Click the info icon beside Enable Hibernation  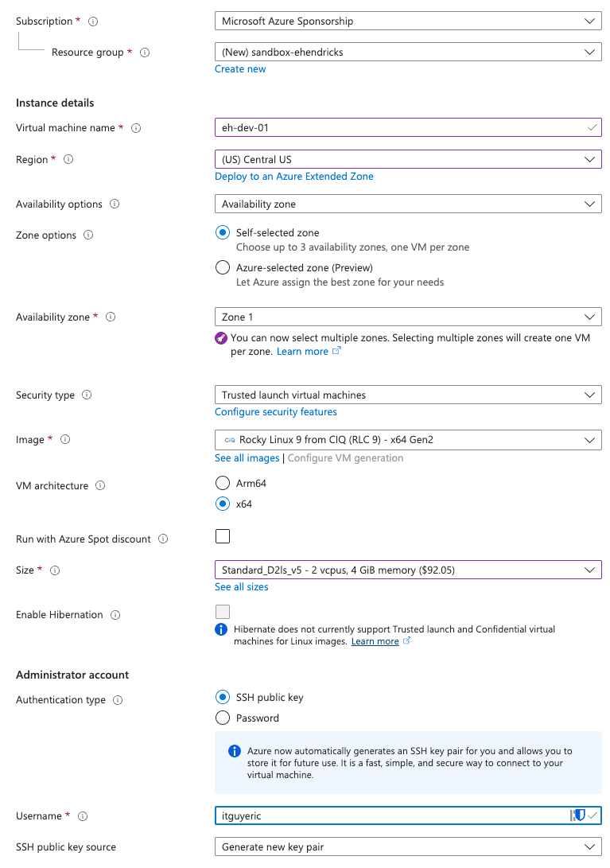tap(115, 615)
